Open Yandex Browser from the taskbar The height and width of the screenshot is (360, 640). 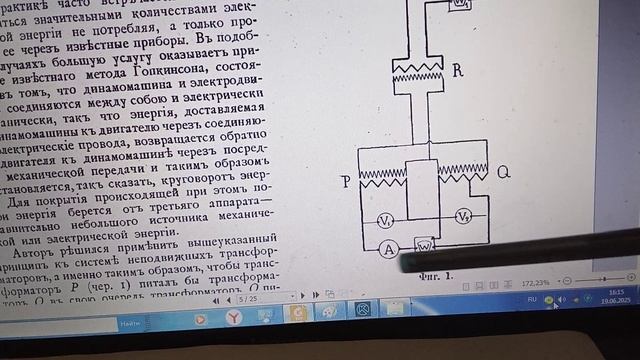[233, 317]
